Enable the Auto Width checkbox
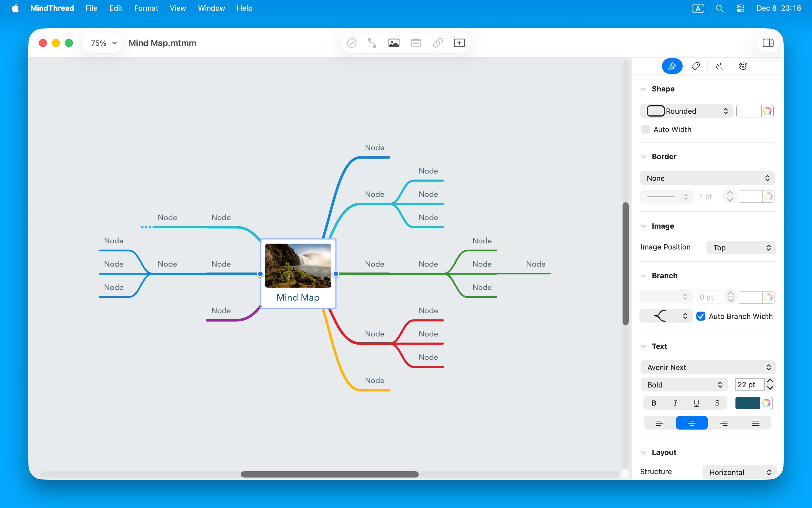The width and height of the screenshot is (812, 508). (x=645, y=129)
